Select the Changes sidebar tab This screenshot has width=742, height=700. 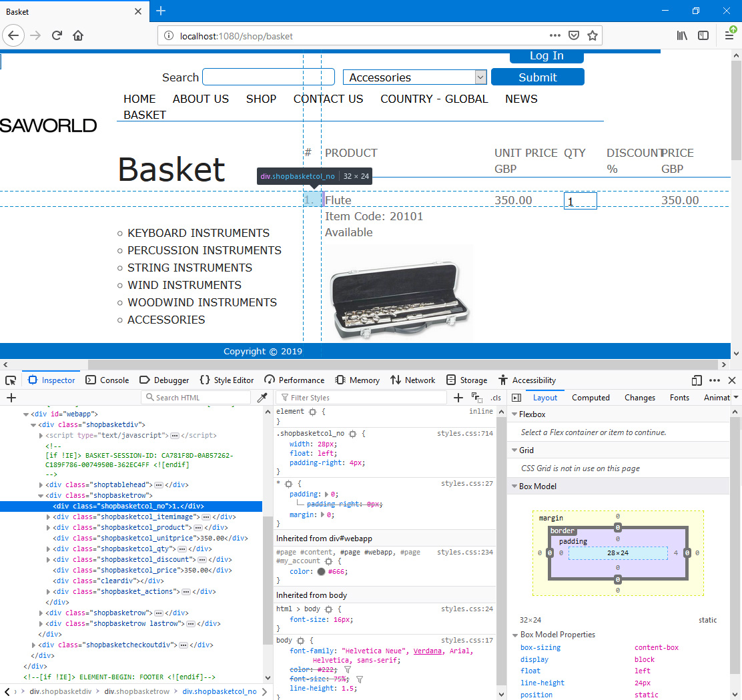[x=640, y=398]
